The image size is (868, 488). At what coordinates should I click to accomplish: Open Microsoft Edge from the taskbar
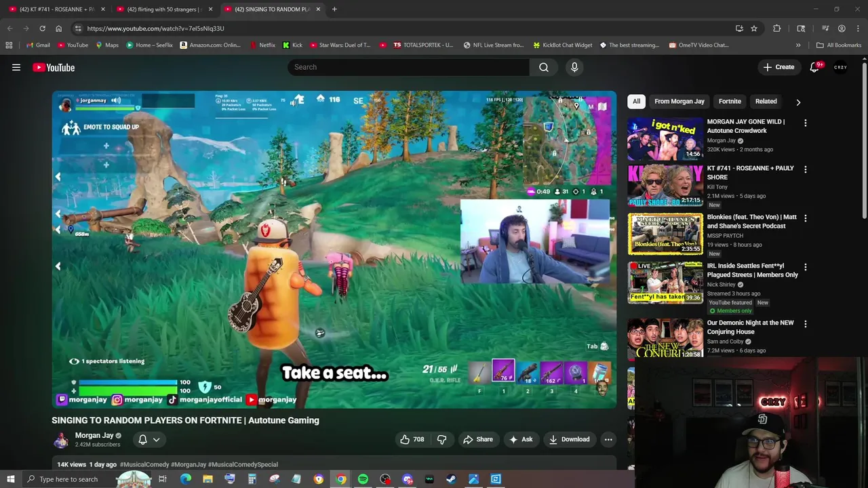click(185, 479)
